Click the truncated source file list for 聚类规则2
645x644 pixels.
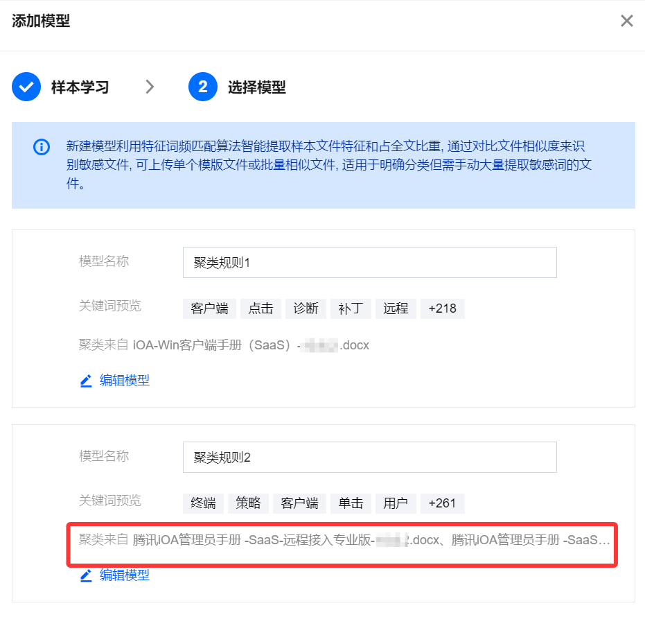[344, 540]
